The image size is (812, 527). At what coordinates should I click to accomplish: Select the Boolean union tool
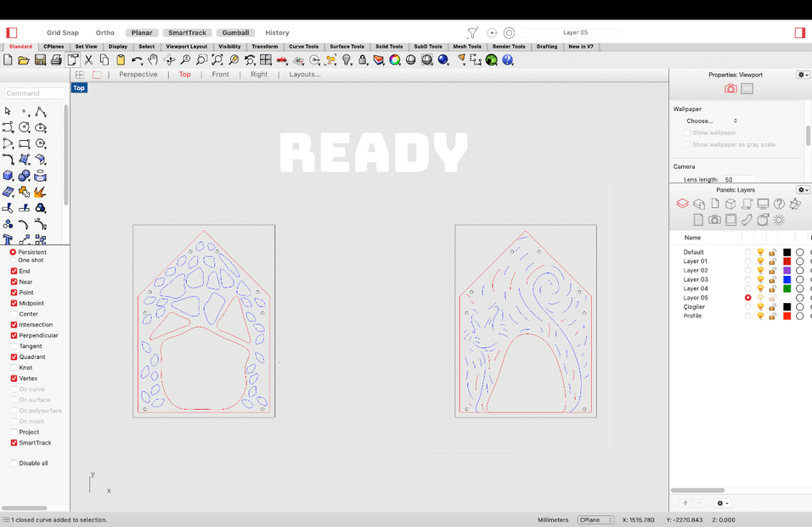41,208
